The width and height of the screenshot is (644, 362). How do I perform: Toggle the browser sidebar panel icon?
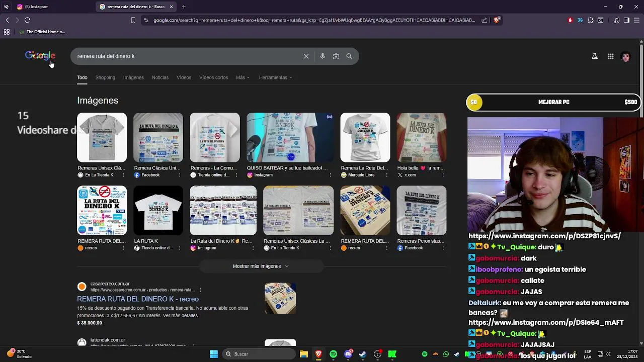point(626,20)
